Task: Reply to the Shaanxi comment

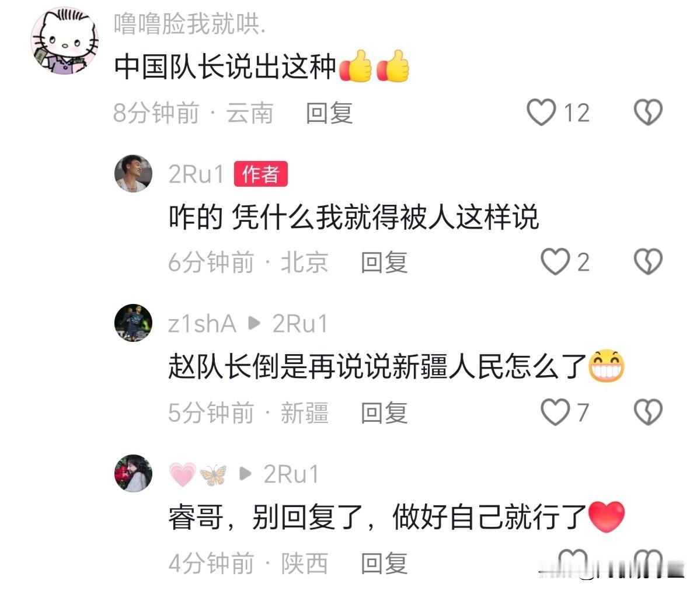Action: (x=384, y=562)
